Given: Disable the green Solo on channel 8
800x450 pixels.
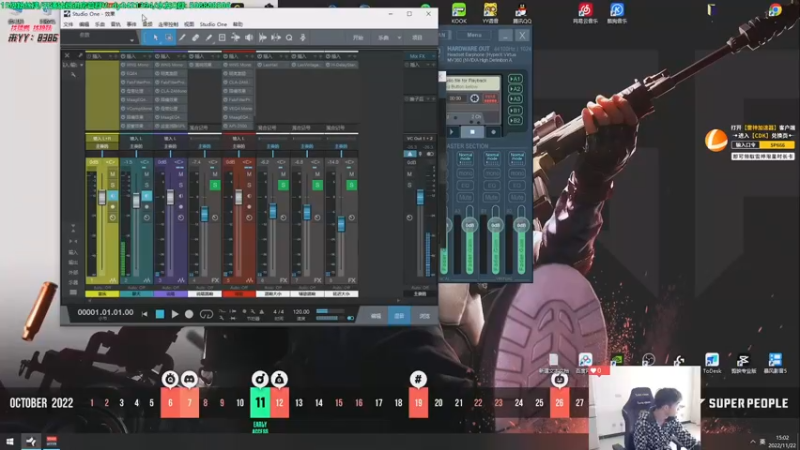Looking at the screenshot, I should click(351, 185).
